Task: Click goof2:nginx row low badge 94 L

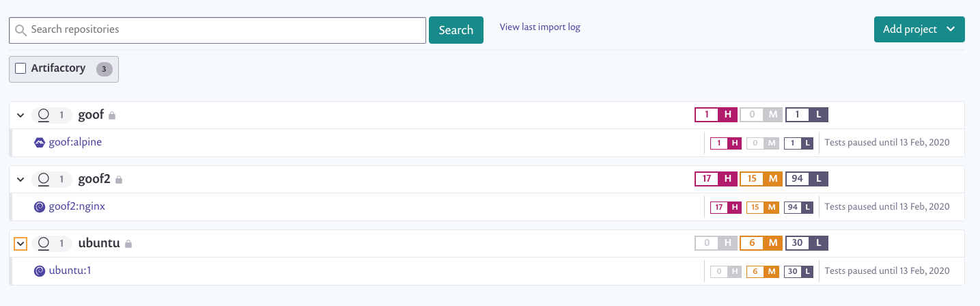Action: [x=799, y=207]
